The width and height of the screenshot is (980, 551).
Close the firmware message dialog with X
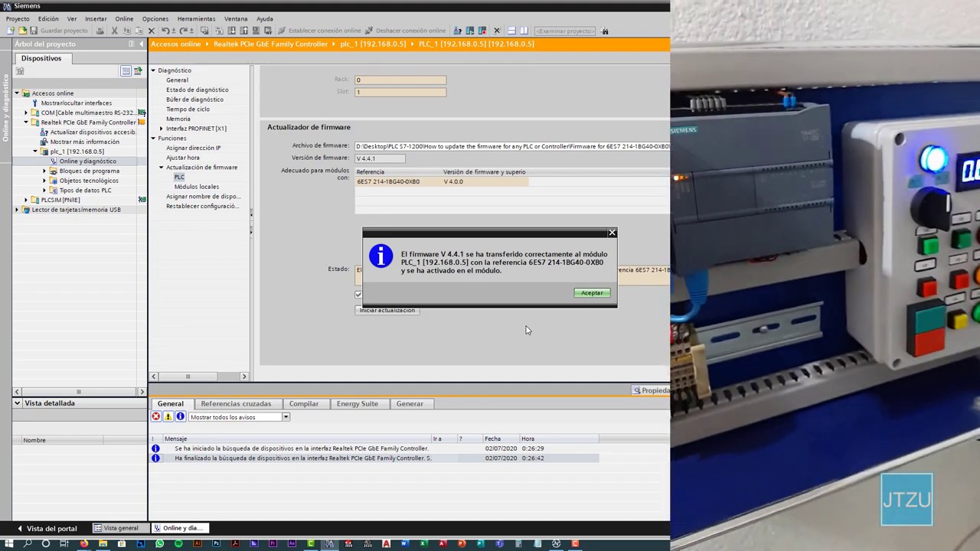[612, 233]
